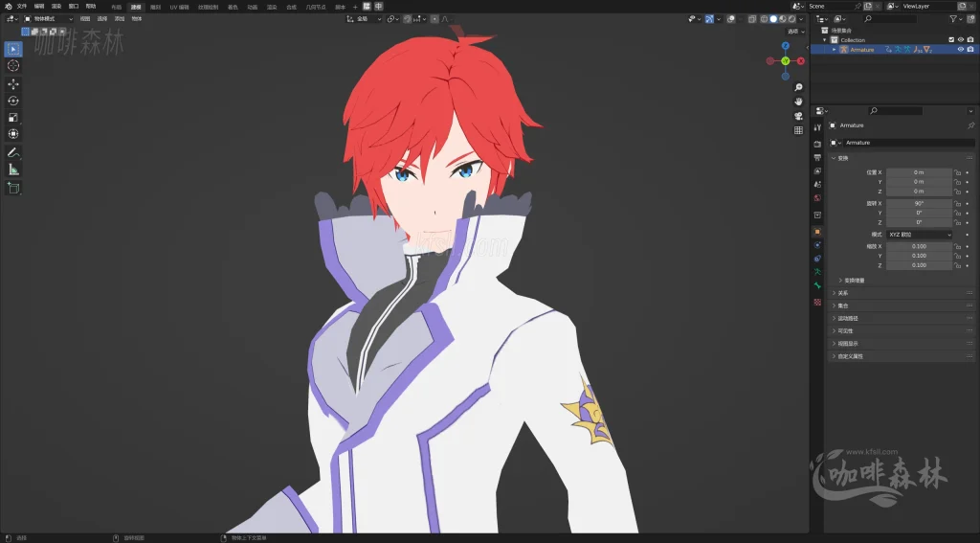Switch to the UV 编辑 workspace tab
The image size is (980, 543).
[x=179, y=7]
